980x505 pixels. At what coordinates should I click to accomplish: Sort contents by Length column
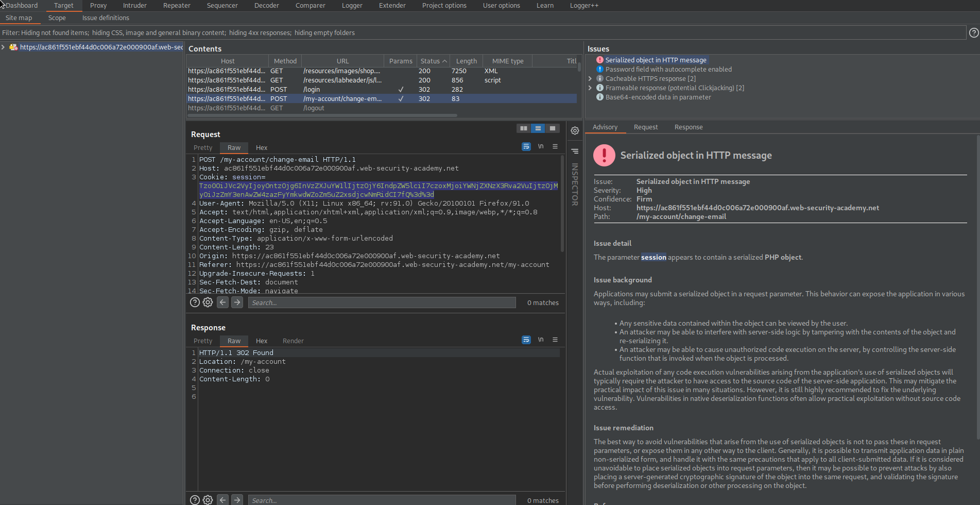click(x=467, y=61)
